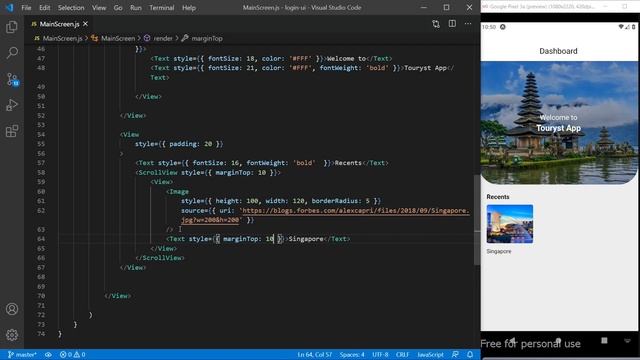This screenshot has height=360, width=640.
Task: Open the Accounts menu icon
Action: 12,309
